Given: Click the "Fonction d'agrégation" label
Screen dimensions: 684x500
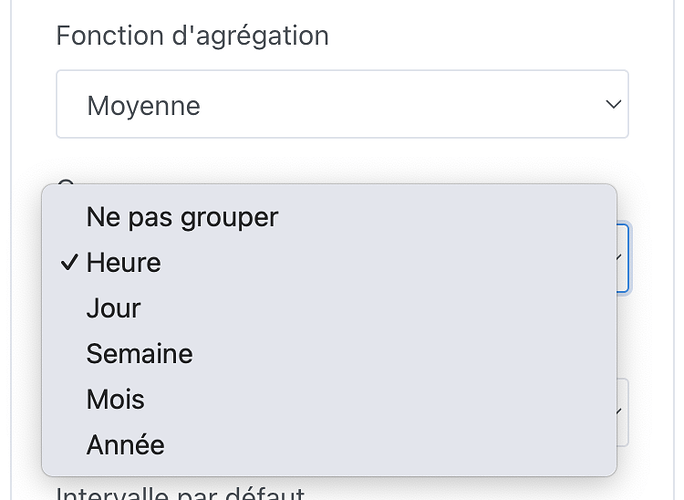Looking at the screenshot, I should tap(192, 36).
